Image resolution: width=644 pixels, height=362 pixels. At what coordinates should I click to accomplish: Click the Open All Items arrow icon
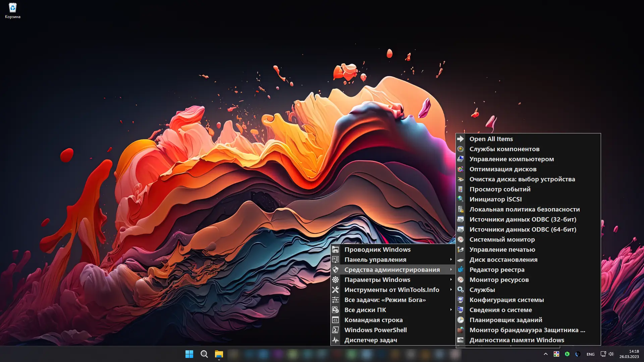click(461, 139)
